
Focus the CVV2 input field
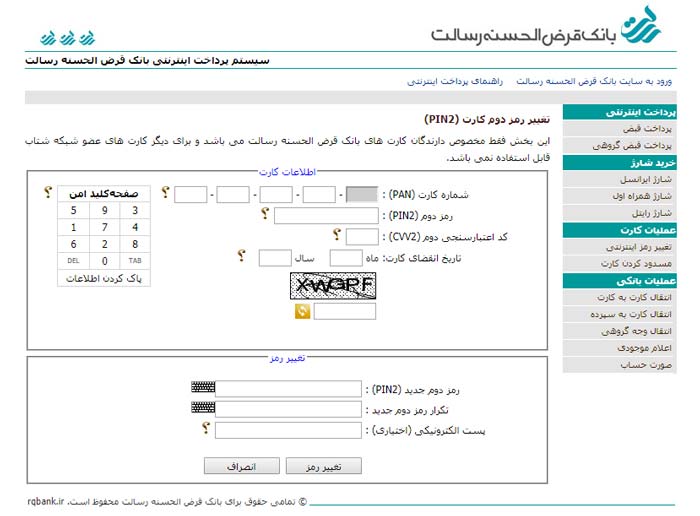(362, 237)
